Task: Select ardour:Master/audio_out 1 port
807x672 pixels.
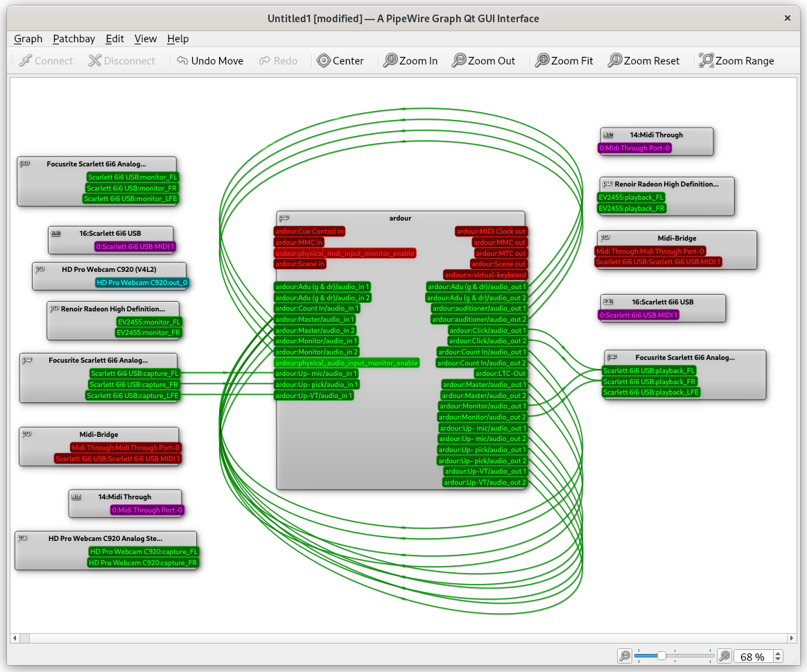Action: (x=485, y=385)
